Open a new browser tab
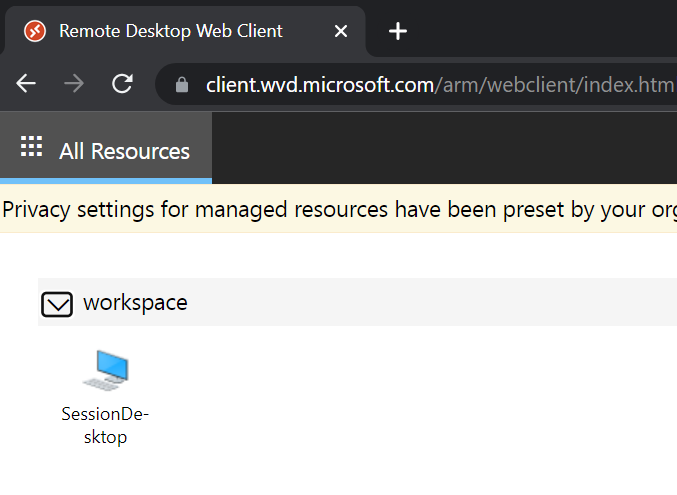This screenshot has width=677, height=495. tap(398, 31)
